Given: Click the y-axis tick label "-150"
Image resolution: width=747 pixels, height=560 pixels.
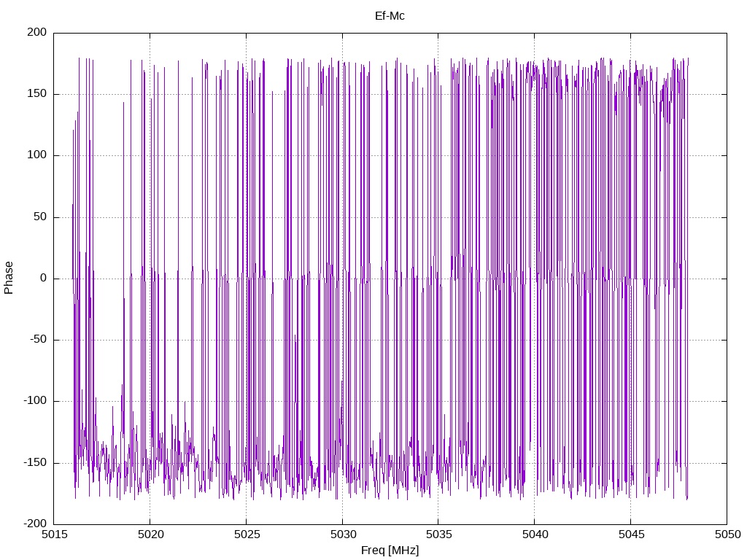Looking at the screenshot, I should coord(35,463).
